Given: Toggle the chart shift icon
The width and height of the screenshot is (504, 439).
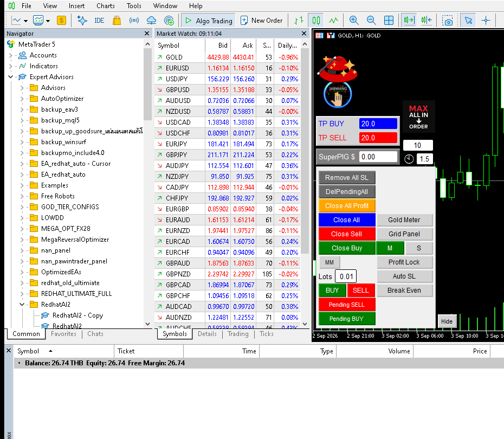Looking at the screenshot, I should [x=427, y=21].
